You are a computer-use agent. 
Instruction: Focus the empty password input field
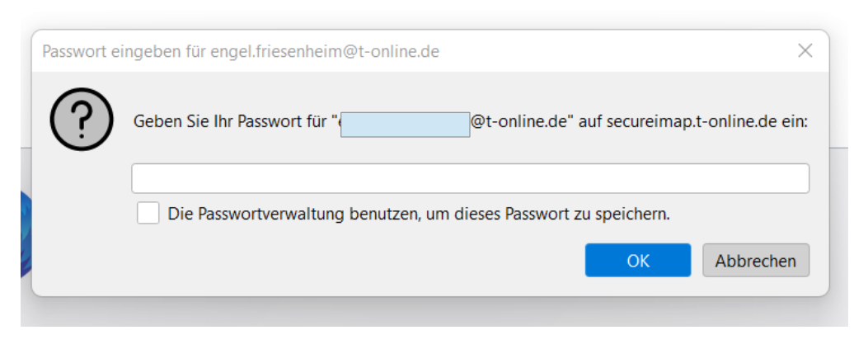tap(470, 178)
